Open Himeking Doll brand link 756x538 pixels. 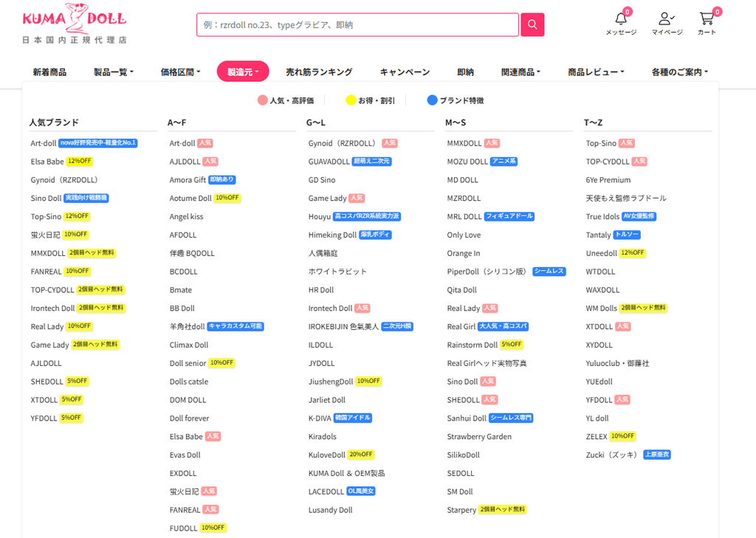[332, 235]
